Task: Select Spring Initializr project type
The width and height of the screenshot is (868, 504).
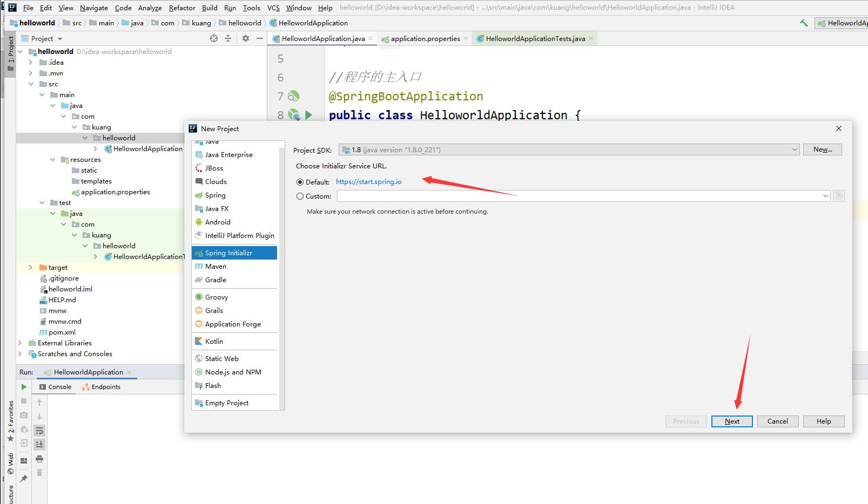Action: point(234,253)
